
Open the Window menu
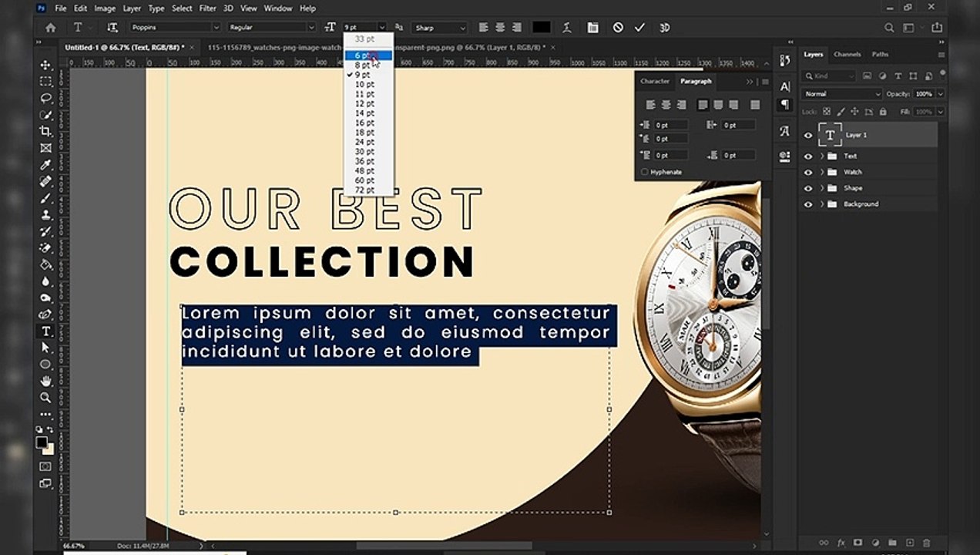click(278, 8)
